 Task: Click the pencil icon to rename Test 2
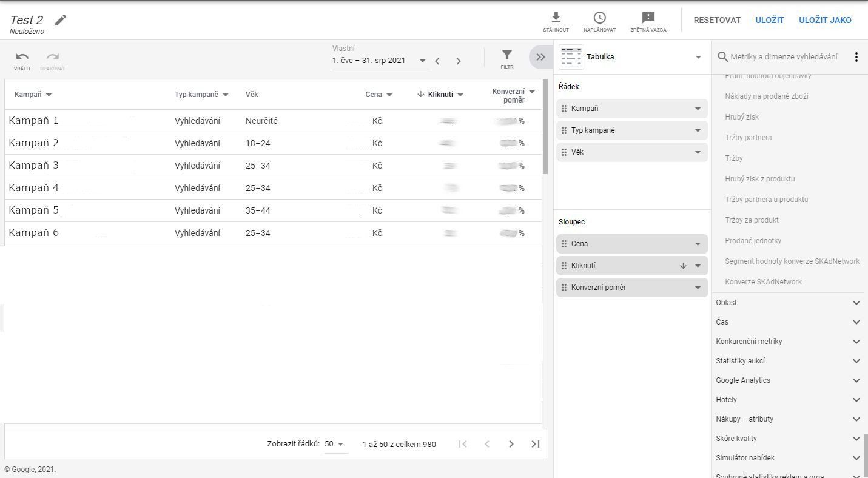click(x=61, y=20)
